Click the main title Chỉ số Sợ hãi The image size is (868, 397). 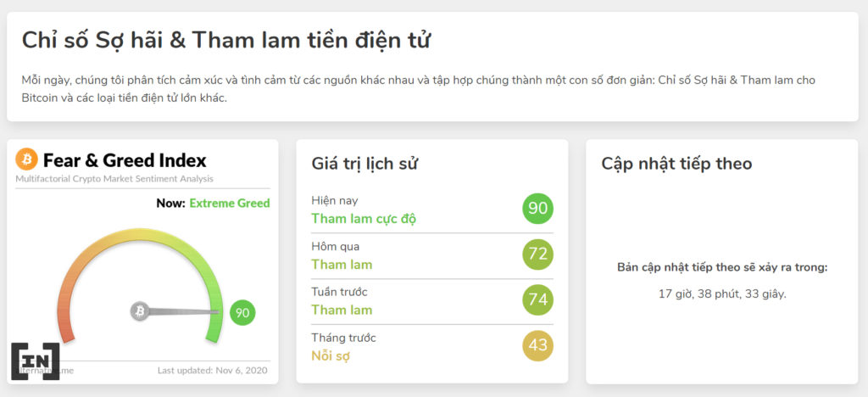tap(225, 41)
